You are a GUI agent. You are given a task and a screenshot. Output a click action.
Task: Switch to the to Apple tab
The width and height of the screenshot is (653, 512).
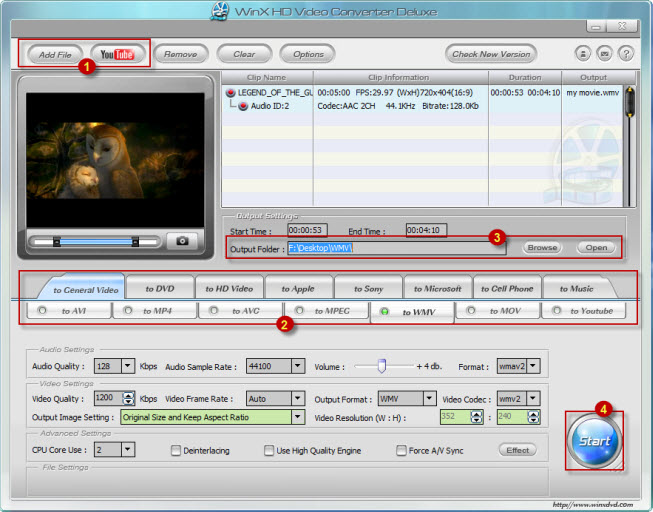[298, 288]
